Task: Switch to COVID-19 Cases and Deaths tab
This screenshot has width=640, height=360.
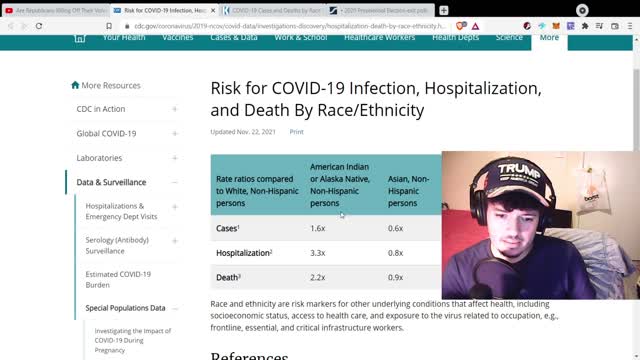Action: click(x=273, y=11)
